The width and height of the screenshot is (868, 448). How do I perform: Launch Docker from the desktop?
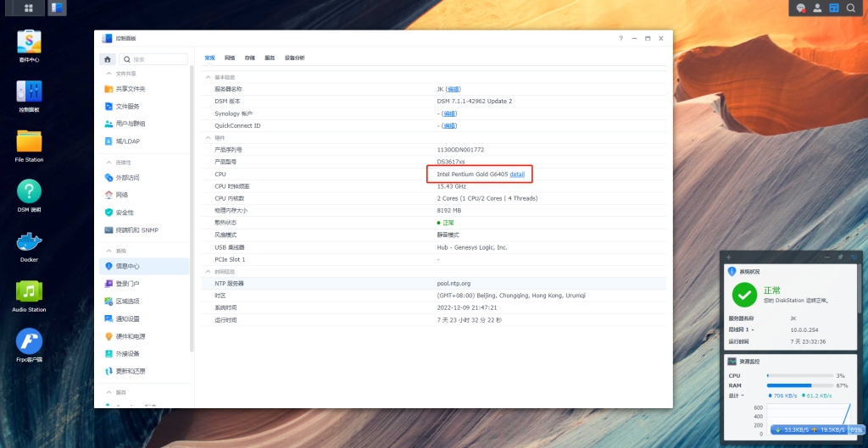point(30,246)
